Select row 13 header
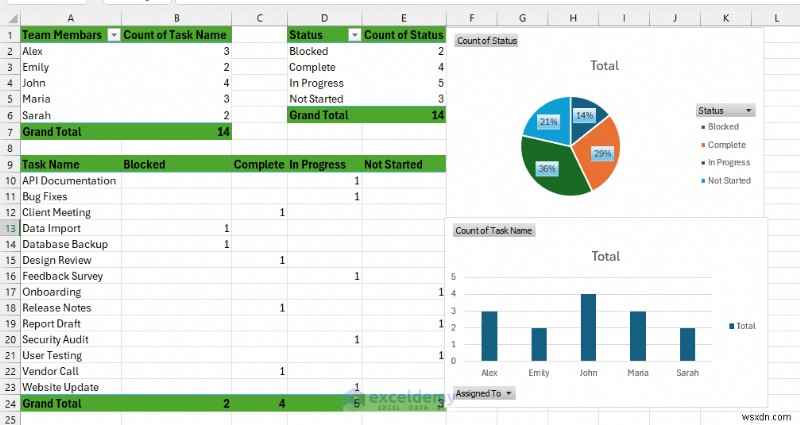 point(10,228)
